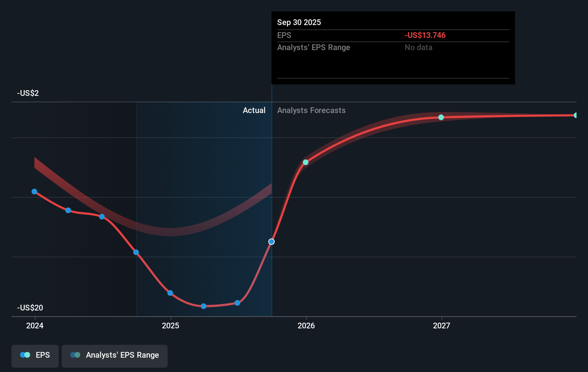
Task: Click the third blue EPS data point
Action: click(x=102, y=217)
